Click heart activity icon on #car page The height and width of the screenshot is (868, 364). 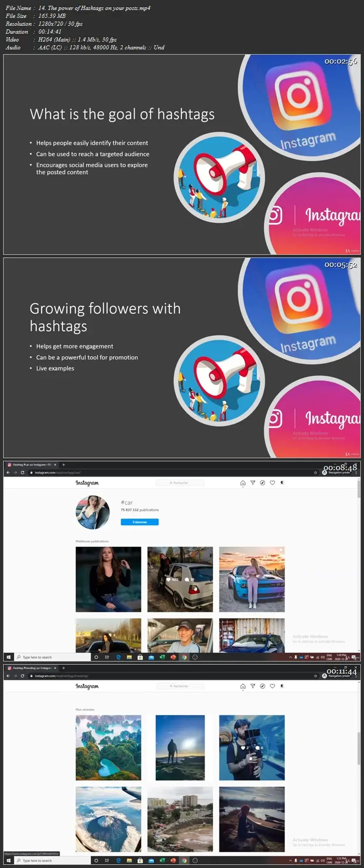point(272,483)
